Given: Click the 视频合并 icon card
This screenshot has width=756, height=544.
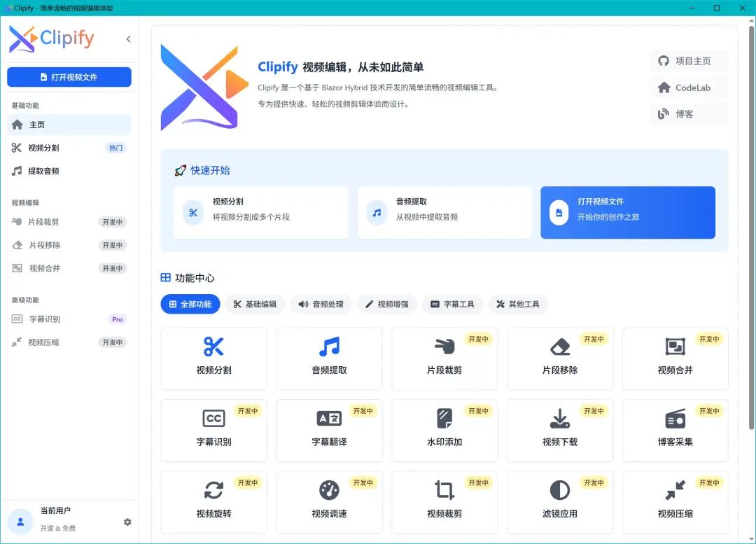Looking at the screenshot, I should tap(675, 358).
